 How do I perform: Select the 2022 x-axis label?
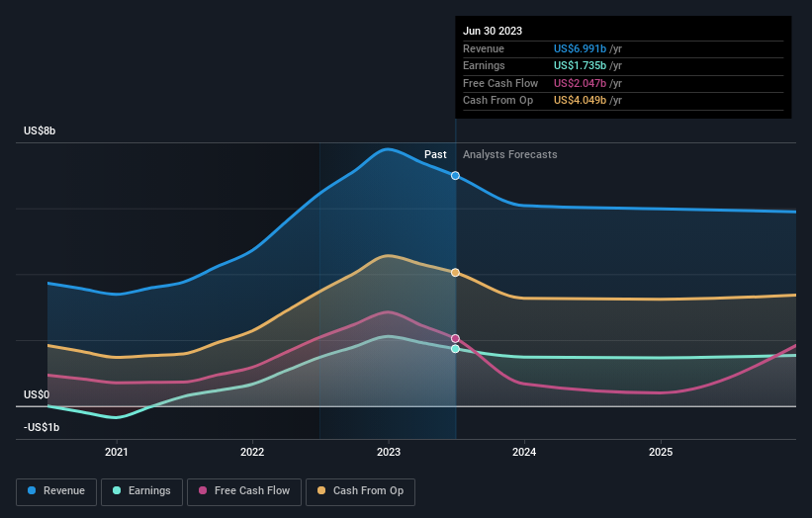tap(252, 453)
